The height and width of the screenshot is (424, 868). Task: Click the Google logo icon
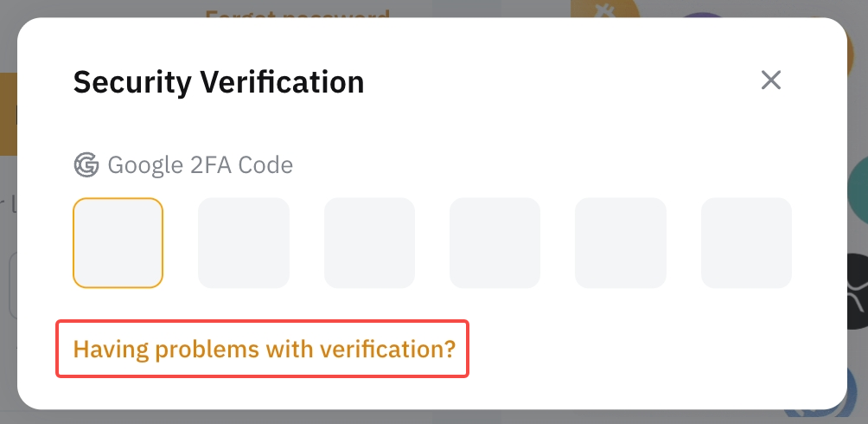click(86, 164)
